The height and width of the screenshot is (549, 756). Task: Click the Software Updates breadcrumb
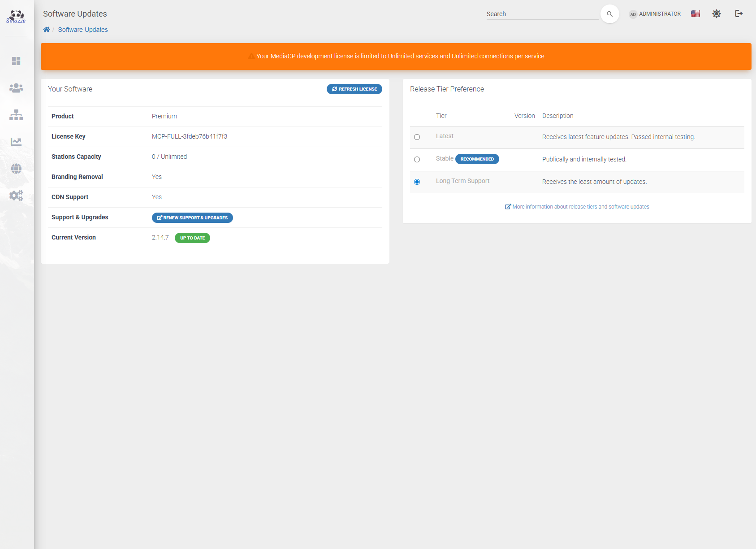click(83, 30)
